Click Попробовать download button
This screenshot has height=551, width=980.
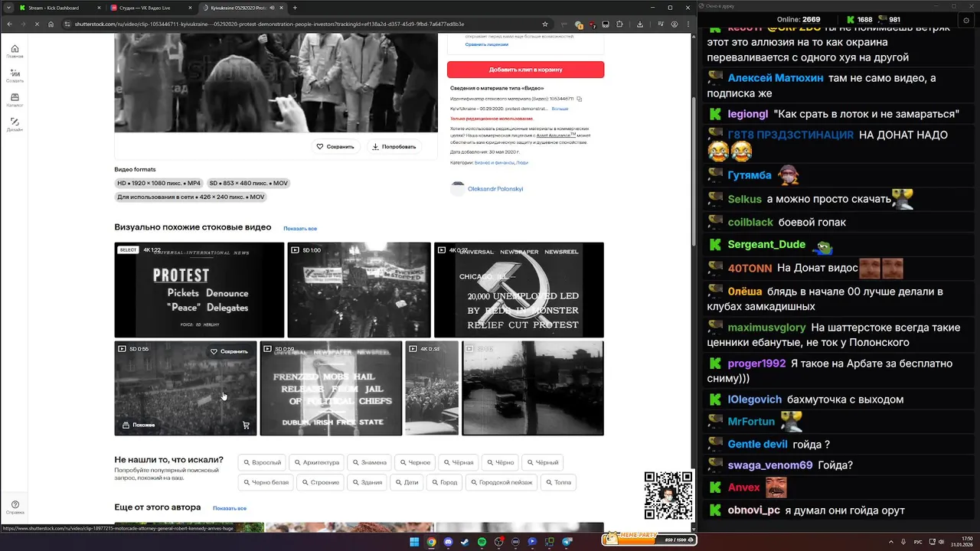pos(394,146)
